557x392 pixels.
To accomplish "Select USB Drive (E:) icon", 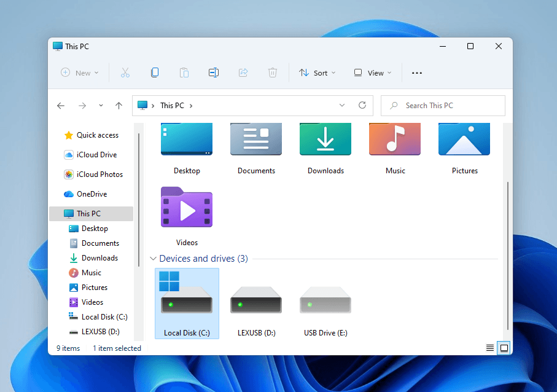I will (x=325, y=300).
